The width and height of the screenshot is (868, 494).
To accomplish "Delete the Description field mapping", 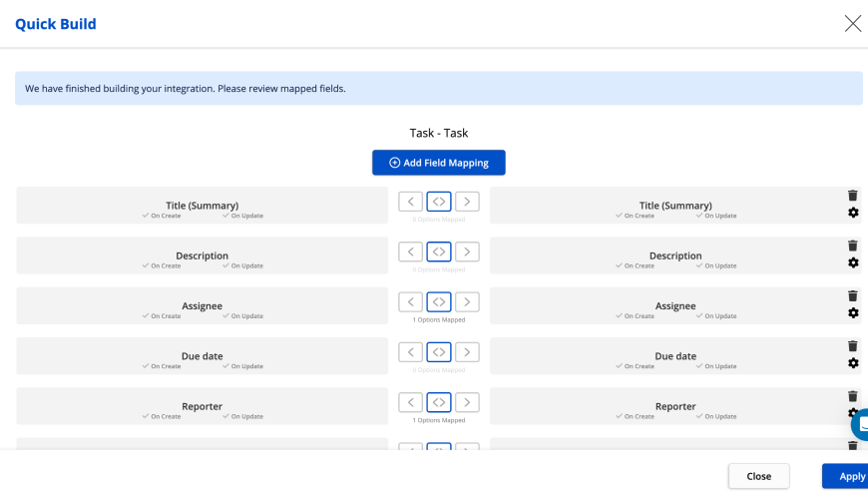I will click(x=852, y=246).
